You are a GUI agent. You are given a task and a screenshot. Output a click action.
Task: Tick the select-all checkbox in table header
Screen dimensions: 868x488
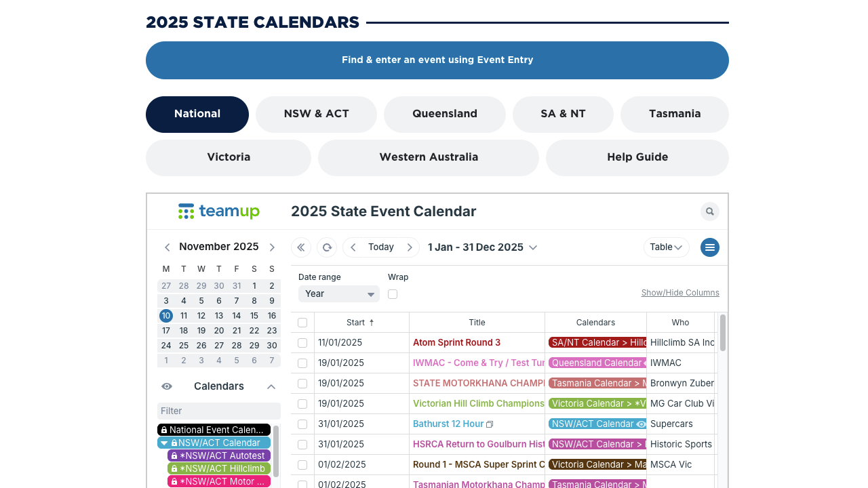pyautogui.click(x=302, y=323)
